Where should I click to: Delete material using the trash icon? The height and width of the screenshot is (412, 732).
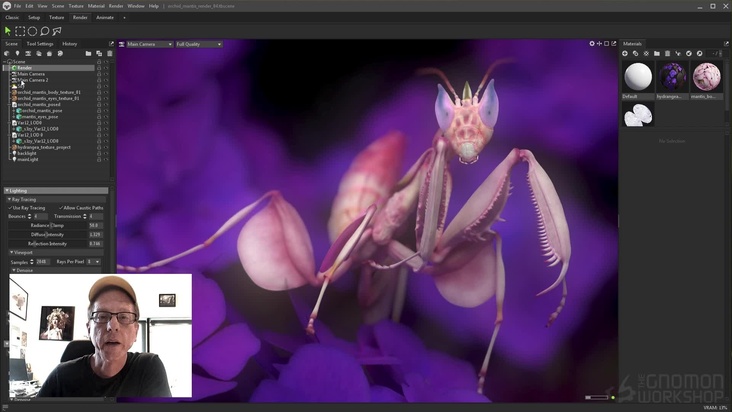click(x=667, y=53)
